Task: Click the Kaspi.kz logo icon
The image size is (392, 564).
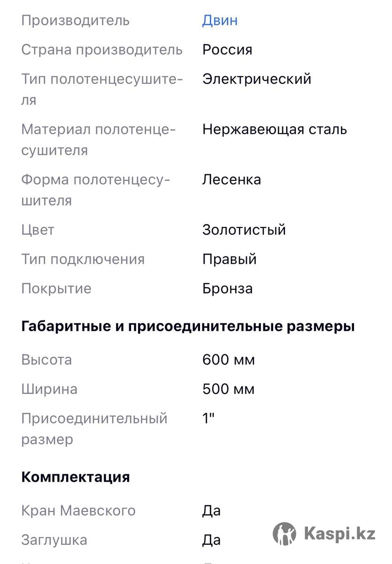Action: (x=284, y=533)
